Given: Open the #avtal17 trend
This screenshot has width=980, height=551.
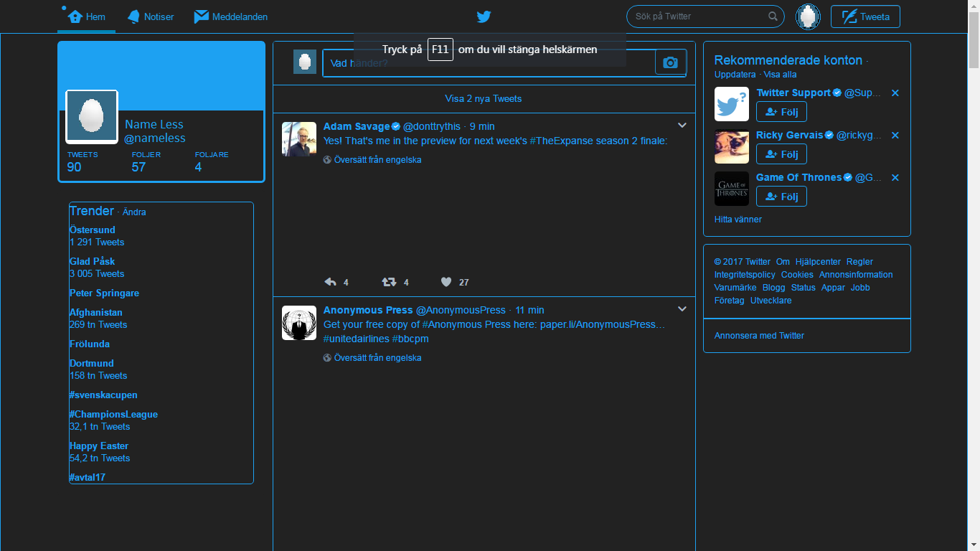Looking at the screenshot, I should [88, 477].
